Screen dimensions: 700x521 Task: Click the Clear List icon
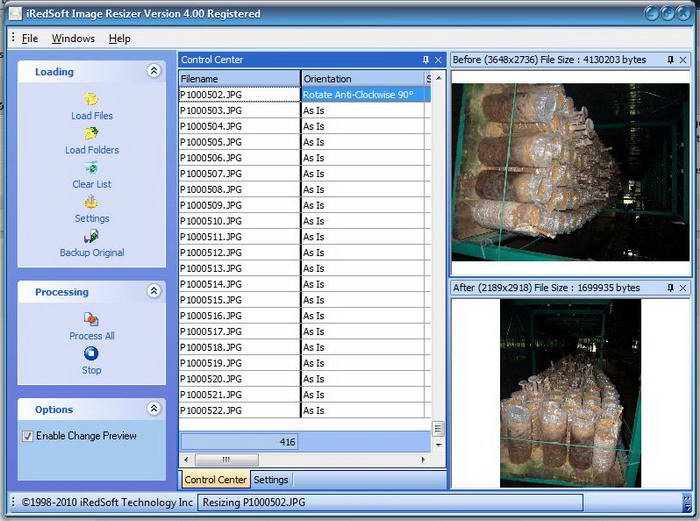coord(91,168)
